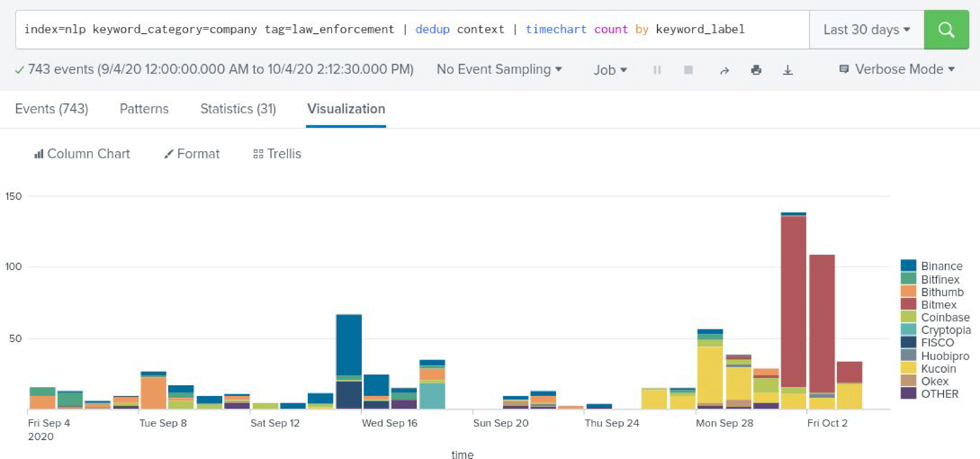Click the Cryptopia legend swatch
This screenshot has width=980, height=459.
pos(908,329)
